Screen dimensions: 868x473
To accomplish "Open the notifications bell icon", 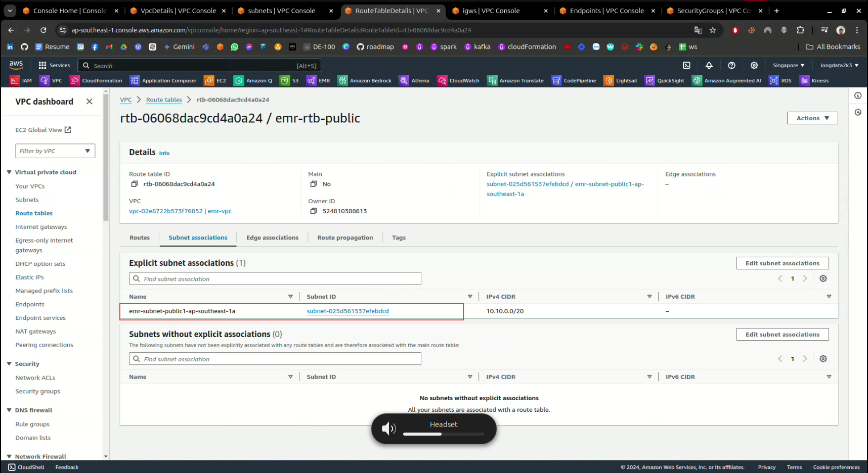I will tap(709, 65).
